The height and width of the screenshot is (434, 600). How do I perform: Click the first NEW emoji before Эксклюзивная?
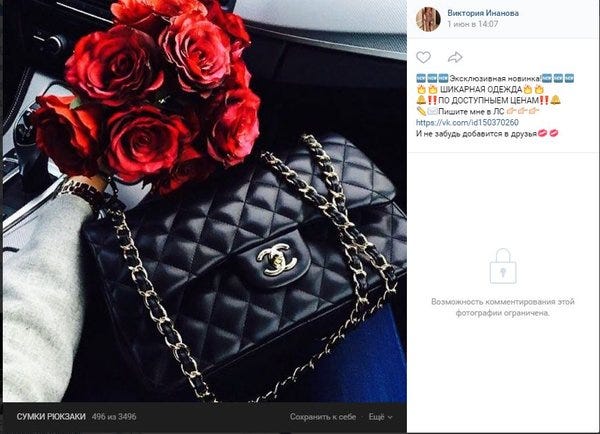click(x=421, y=78)
